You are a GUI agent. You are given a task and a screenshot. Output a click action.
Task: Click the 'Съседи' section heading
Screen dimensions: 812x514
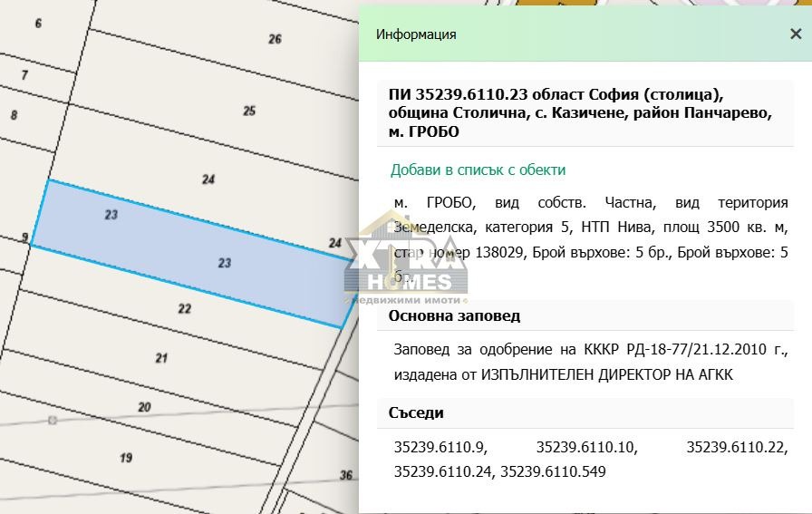[x=416, y=412]
